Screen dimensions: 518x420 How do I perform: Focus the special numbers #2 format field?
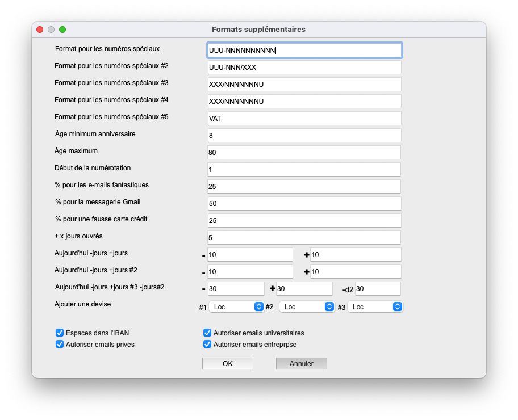coord(304,68)
